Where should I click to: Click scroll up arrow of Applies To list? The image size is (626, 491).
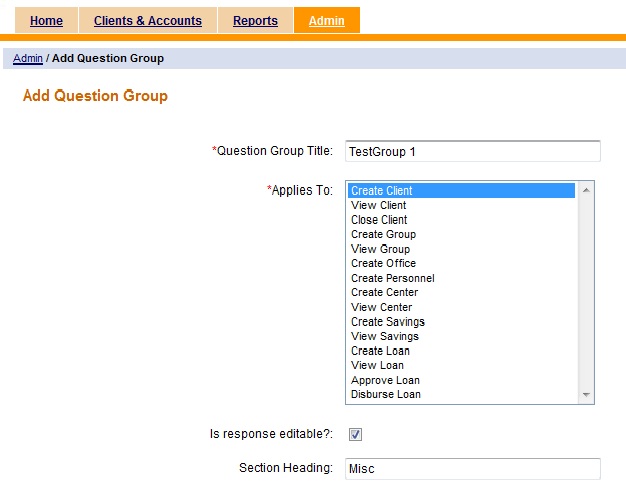tap(586, 189)
